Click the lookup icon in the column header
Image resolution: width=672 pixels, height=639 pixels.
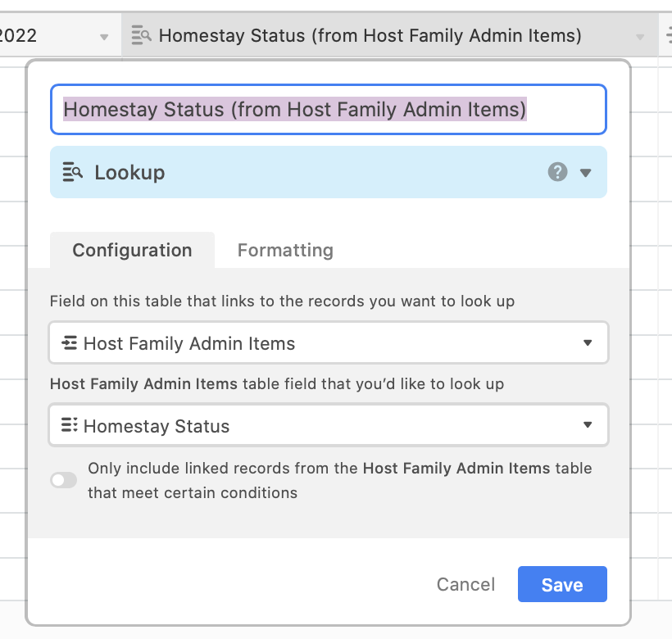141,35
